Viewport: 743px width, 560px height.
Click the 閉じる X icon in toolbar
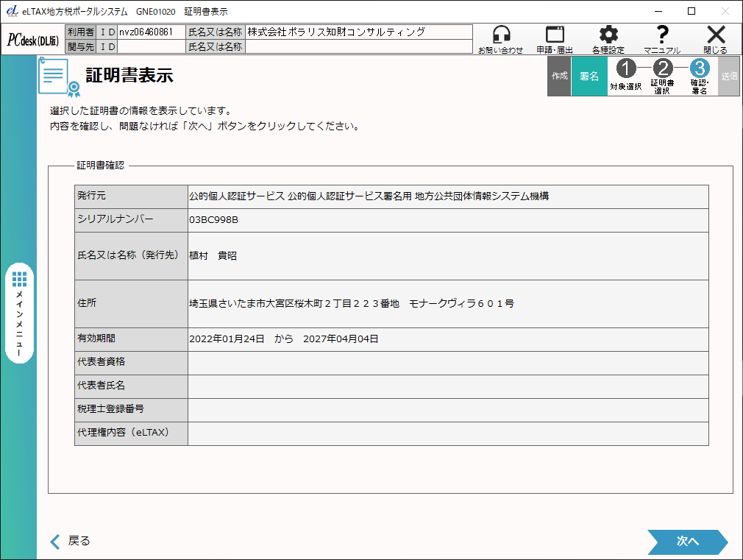[x=716, y=35]
